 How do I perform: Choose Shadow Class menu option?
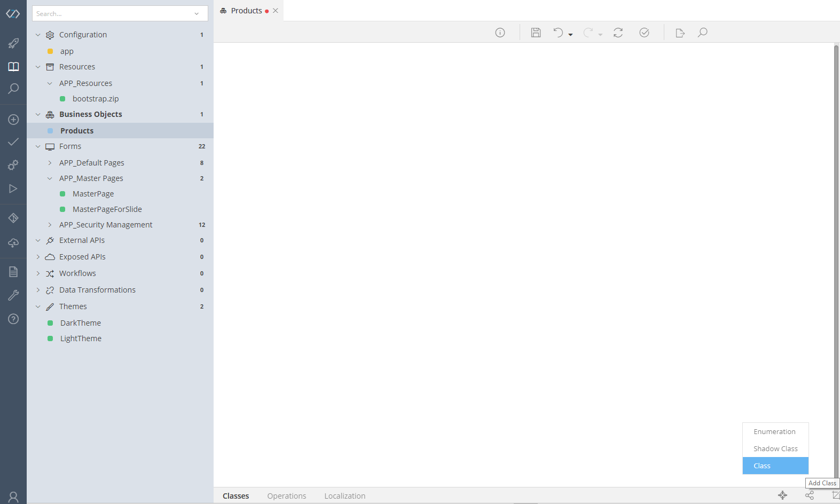(x=775, y=448)
